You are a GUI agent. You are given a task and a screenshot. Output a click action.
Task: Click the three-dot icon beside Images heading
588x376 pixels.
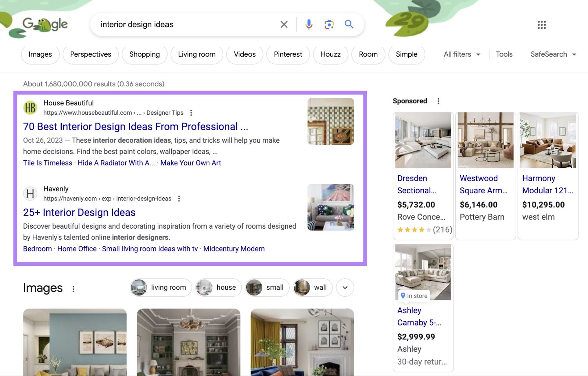(x=73, y=288)
